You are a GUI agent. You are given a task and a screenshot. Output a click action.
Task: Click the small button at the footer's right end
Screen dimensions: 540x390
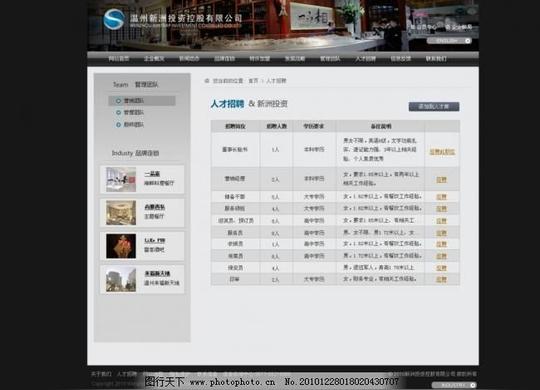(x=454, y=385)
